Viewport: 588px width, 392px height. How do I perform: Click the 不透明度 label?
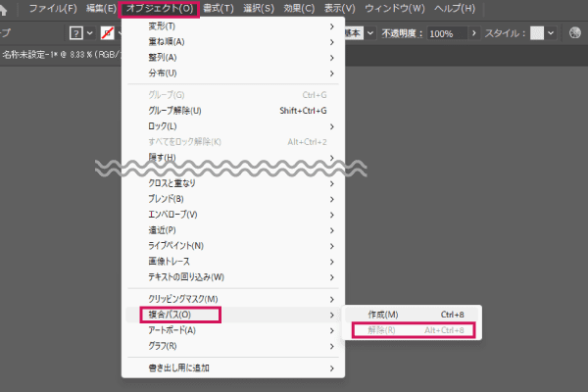pos(402,33)
